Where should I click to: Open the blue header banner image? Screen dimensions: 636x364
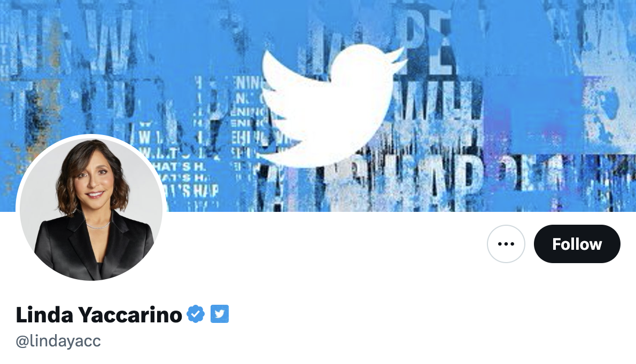(x=318, y=106)
